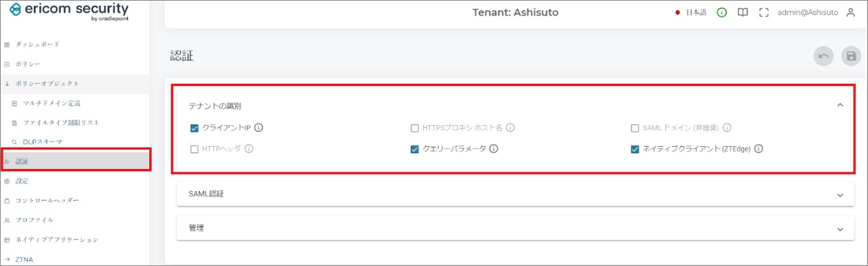The width and height of the screenshot is (868, 266).
Task: Open ダッシュボード in the sidebar
Action: tap(37, 45)
